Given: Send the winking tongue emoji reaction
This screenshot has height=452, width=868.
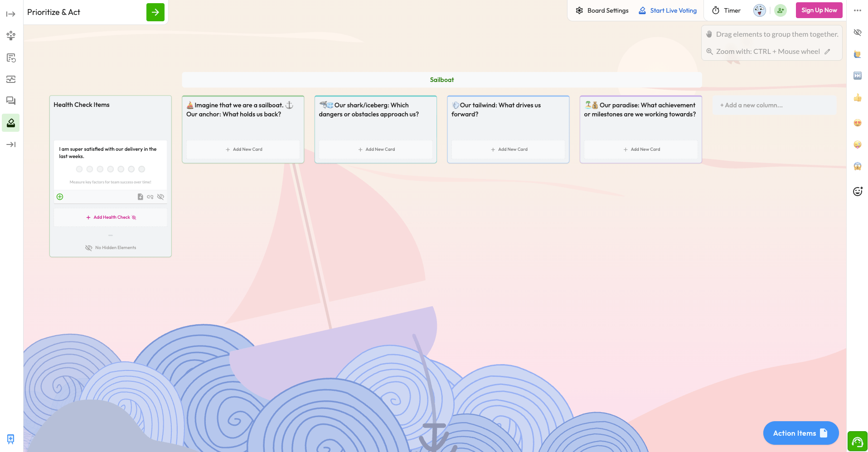Looking at the screenshot, I should coord(858,144).
